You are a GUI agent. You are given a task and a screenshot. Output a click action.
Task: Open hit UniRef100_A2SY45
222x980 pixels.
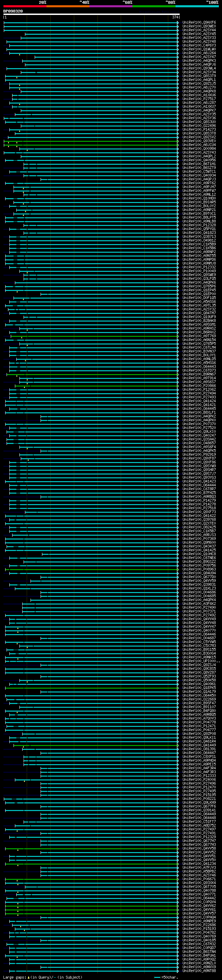click(x=199, y=34)
